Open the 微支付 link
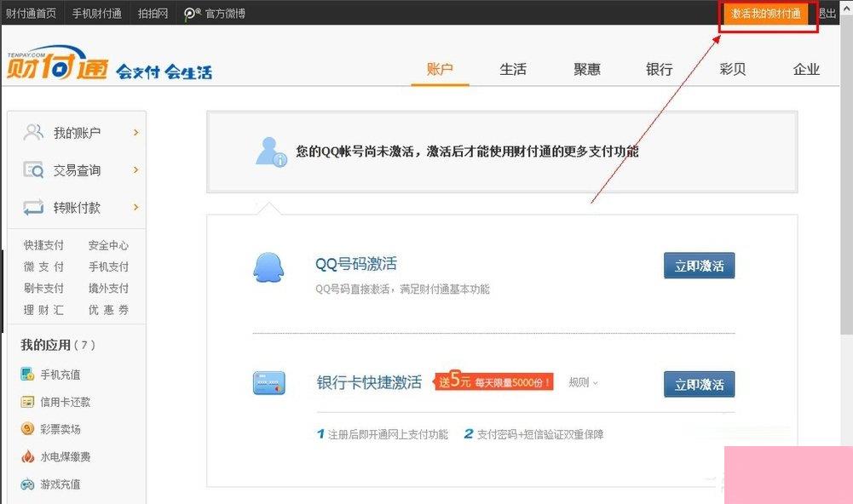 (x=43, y=266)
